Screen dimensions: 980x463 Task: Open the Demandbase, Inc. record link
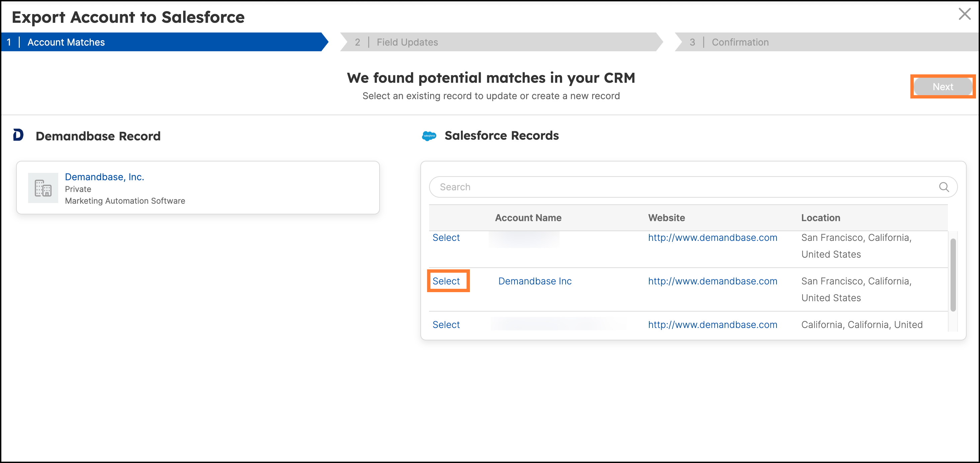click(x=104, y=177)
